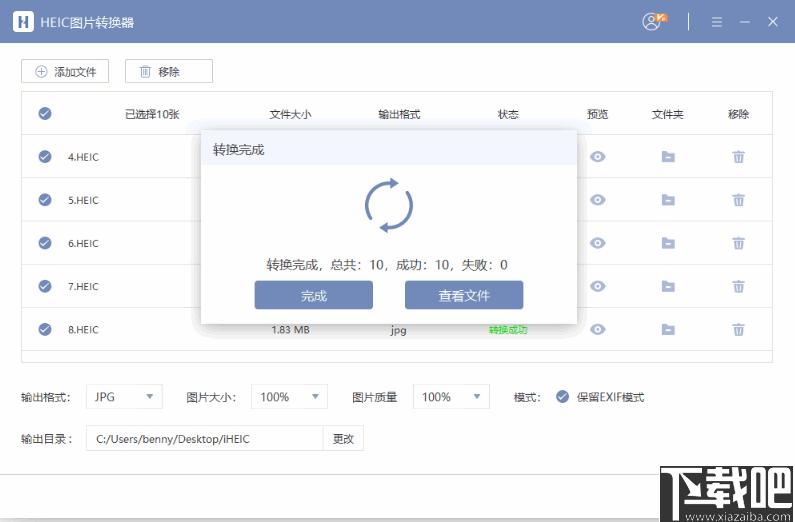Viewport: 795px width, 522px height.
Task: Click the 已选择10张 column header
Action: coord(152,114)
